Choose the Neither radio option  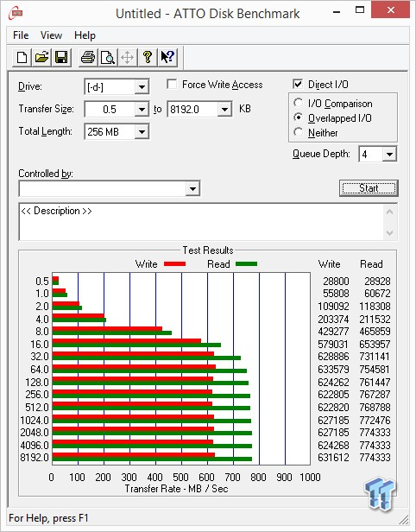point(298,132)
